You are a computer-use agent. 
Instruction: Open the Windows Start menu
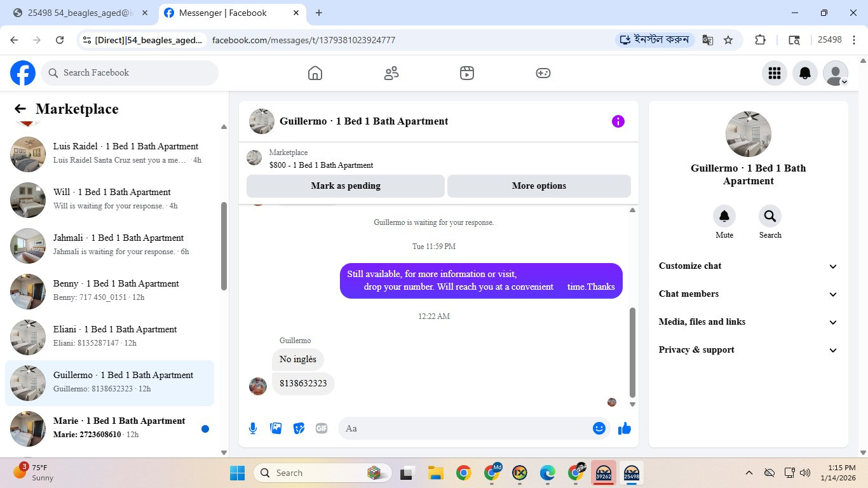(x=237, y=473)
